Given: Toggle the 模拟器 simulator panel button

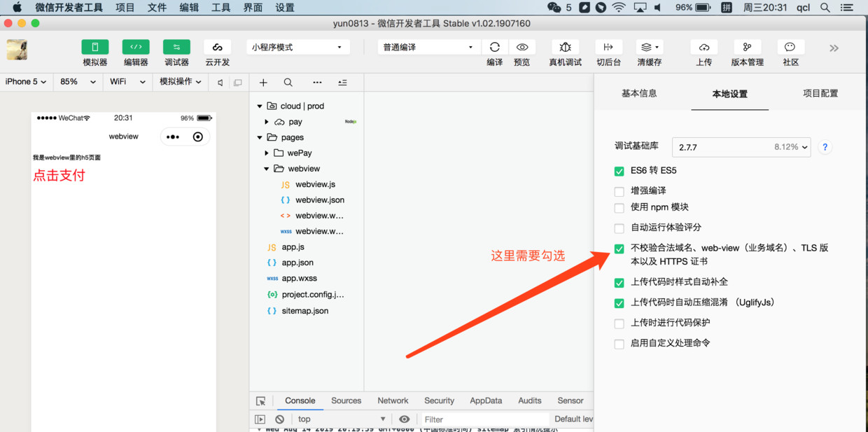Looking at the screenshot, I should 95,47.
